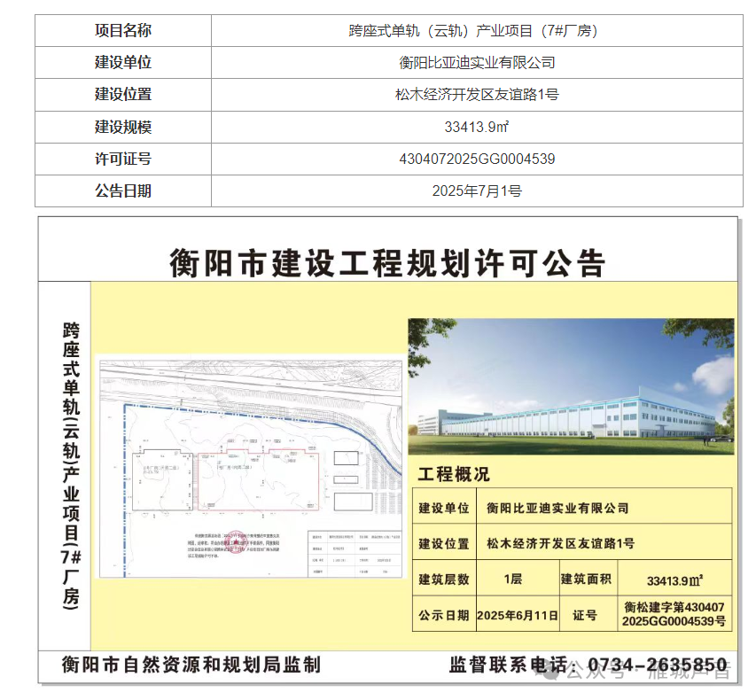Open the site plan drawing image
The width and height of the screenshot is (756, 700).
tap(251, 468)
